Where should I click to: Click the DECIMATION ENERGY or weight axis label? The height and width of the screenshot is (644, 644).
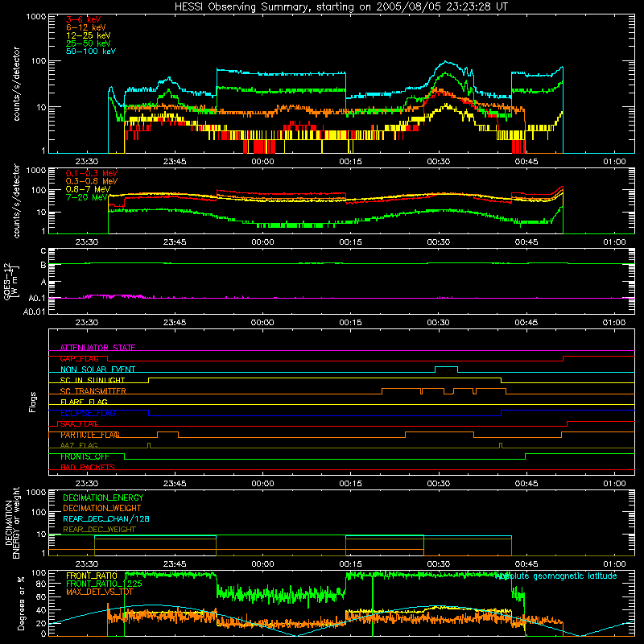click(12, 522)
